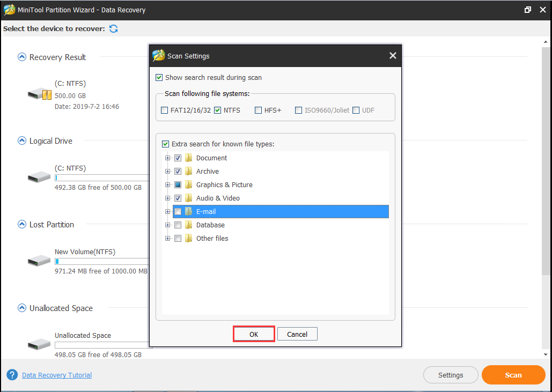Select the Database row label

coord(210,225)
